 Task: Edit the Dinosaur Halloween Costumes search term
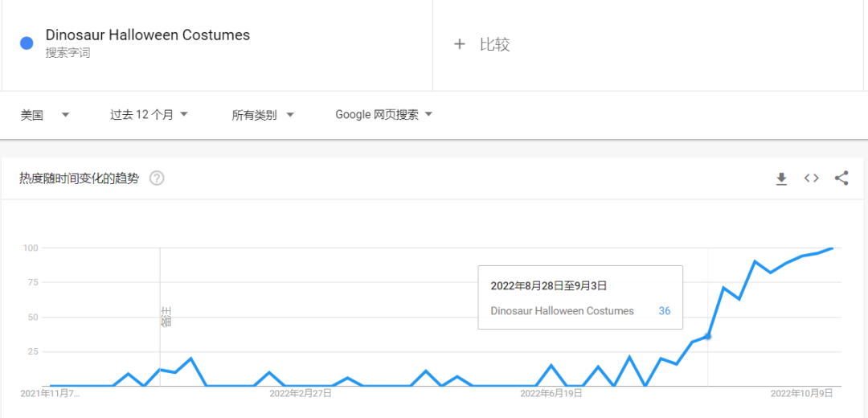148,35
